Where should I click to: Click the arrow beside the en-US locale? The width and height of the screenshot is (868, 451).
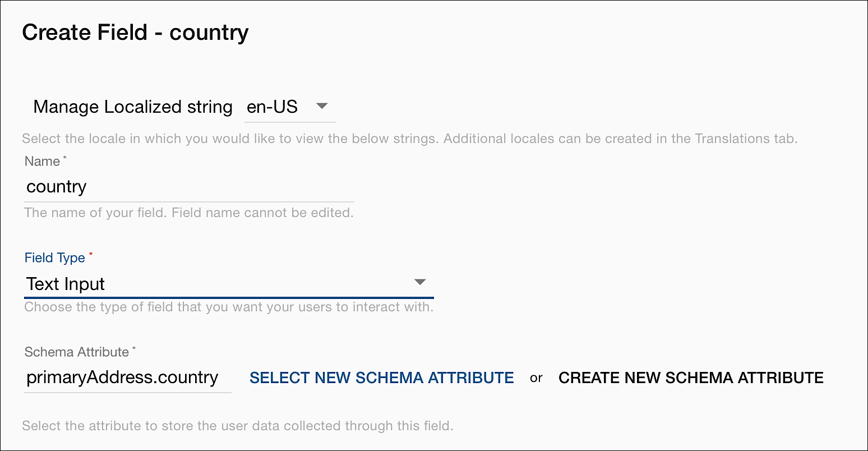click(x=322, y=105)
